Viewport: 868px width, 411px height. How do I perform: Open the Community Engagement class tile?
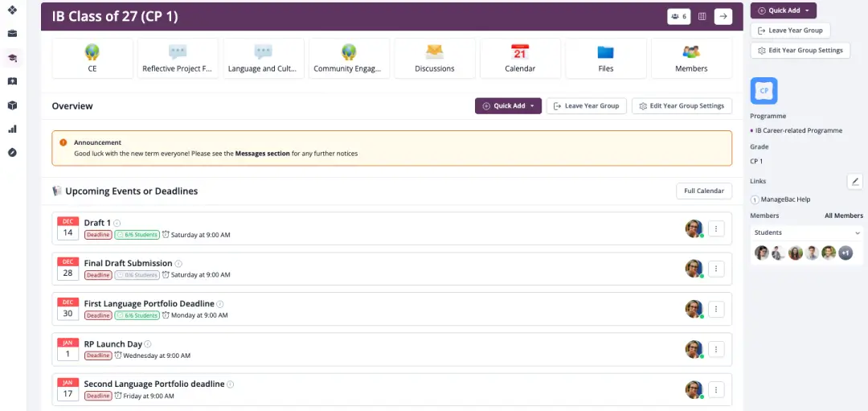click(349, 58)
